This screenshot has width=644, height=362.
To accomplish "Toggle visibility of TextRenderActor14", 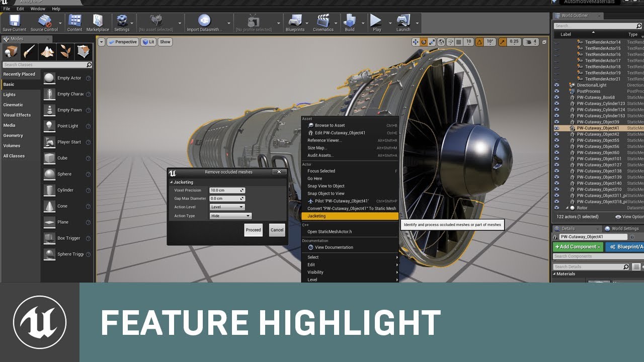I will click(x=556, y=42).
